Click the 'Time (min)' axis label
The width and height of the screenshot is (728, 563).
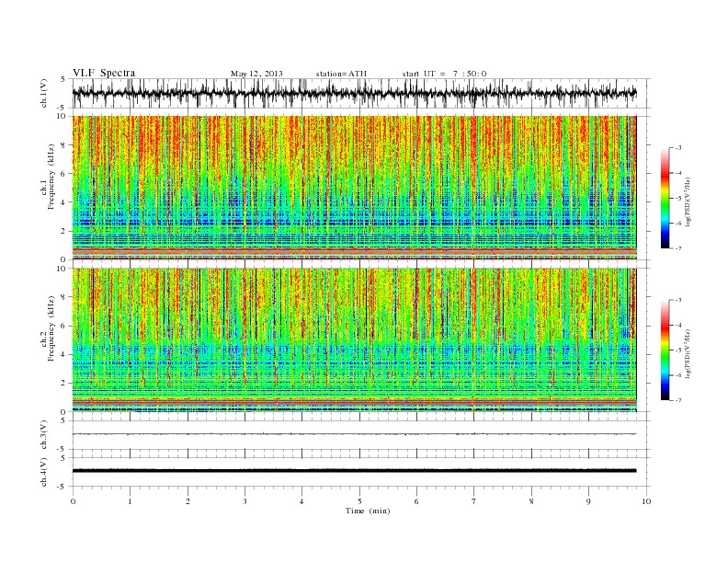coord(368,511)
